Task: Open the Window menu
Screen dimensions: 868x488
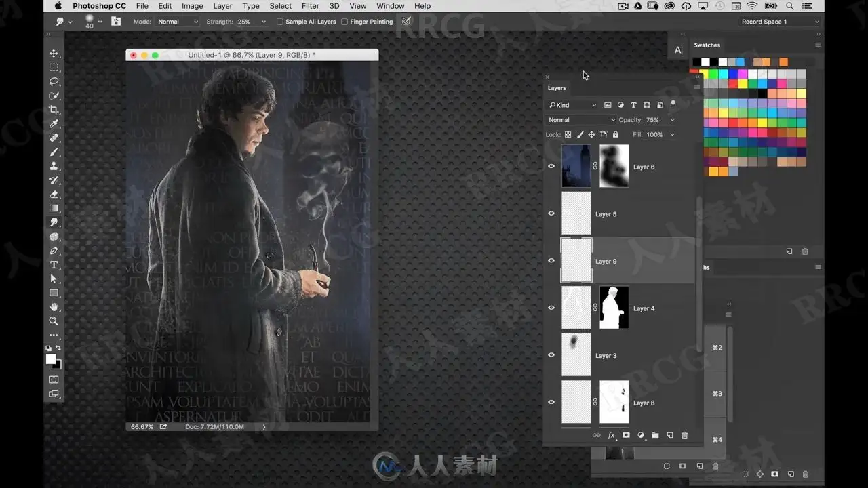Action: pyautogui.click(x=391, y=6)
